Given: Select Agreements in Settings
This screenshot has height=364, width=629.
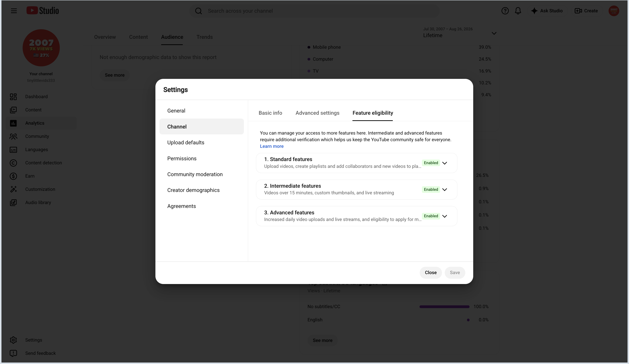Looking at the screenshot, I should point(201,206).
